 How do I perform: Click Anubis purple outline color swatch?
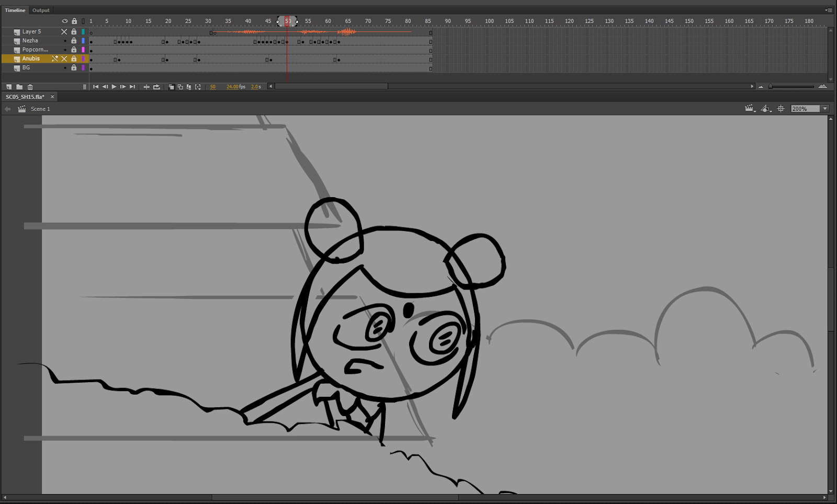click(x=83, y=59)
